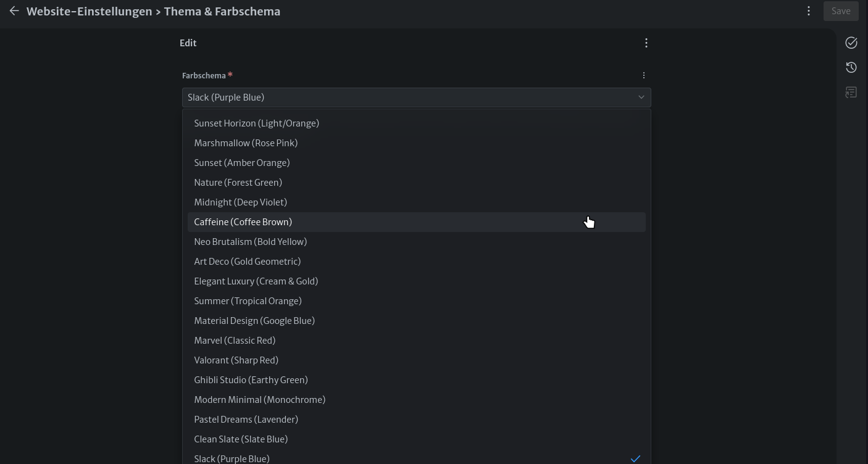868x464 pixels.
Task: Open the form layout panel icon
Action: pos(851,91)
